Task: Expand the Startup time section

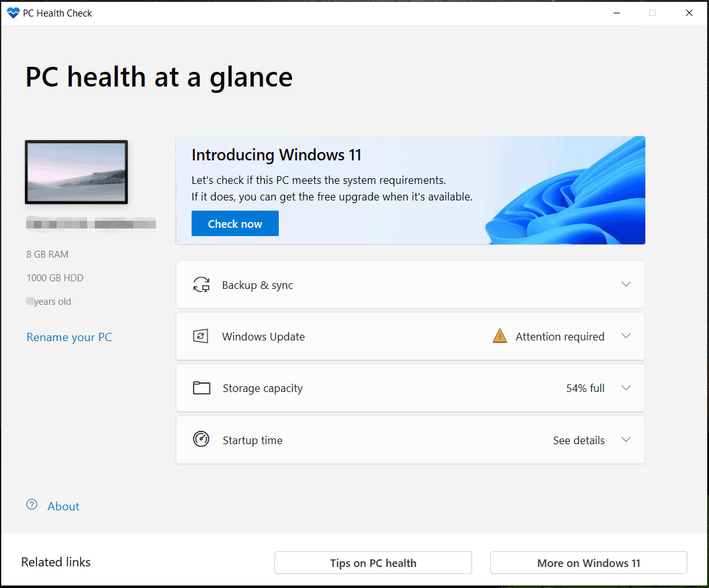Action: [x=626, y=439]
